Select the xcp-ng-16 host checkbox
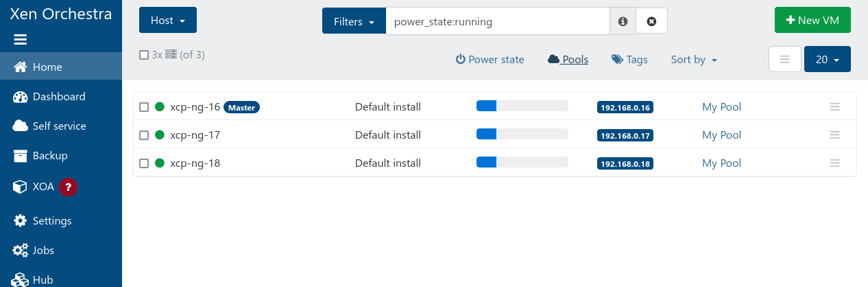Image resolution: width=868 pixels, height=287 pixels. click(144, 107)
